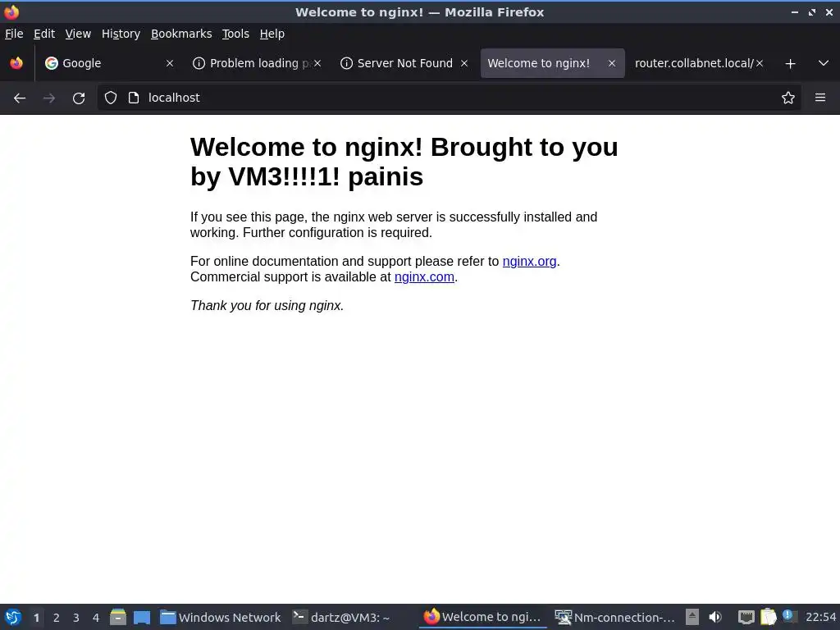Image resolution: width=840 pixels, height=630 pixels.
Task: Switch to the Google tab
Action: [110, 63]
